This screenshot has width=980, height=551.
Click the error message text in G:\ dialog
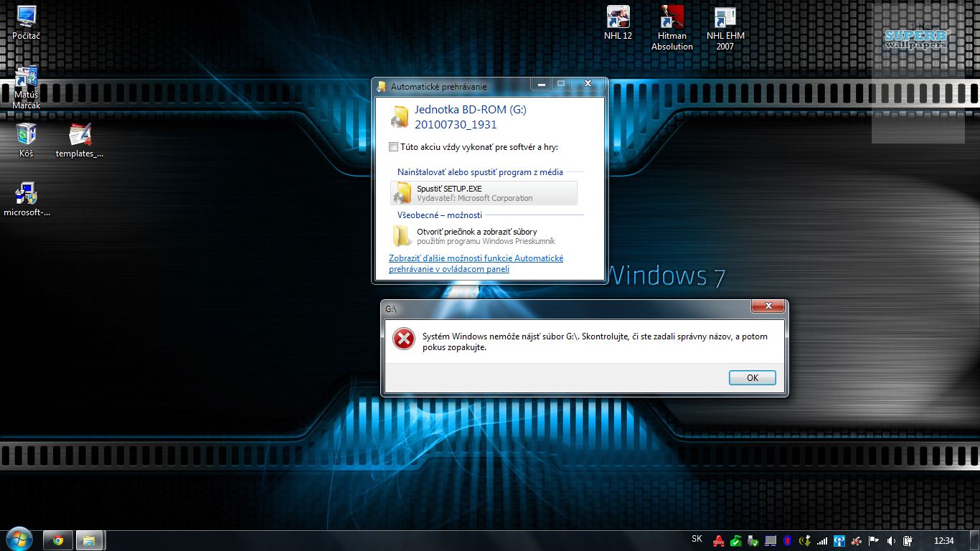(595, 342)
